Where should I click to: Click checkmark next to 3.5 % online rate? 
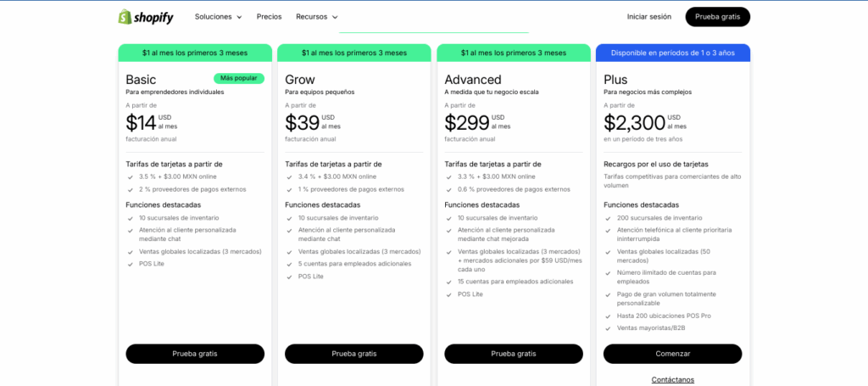coord(130,177)
